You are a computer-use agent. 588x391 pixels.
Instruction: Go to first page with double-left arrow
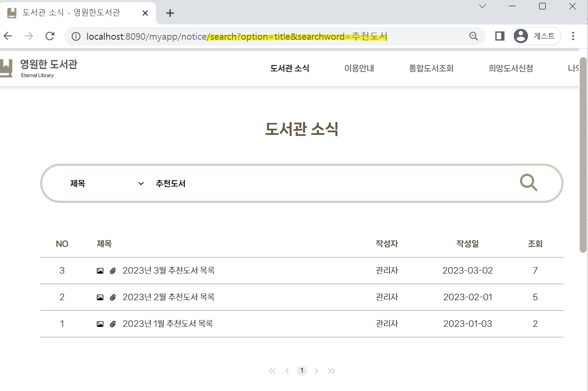pyautogui.click(x=272, y=371)
